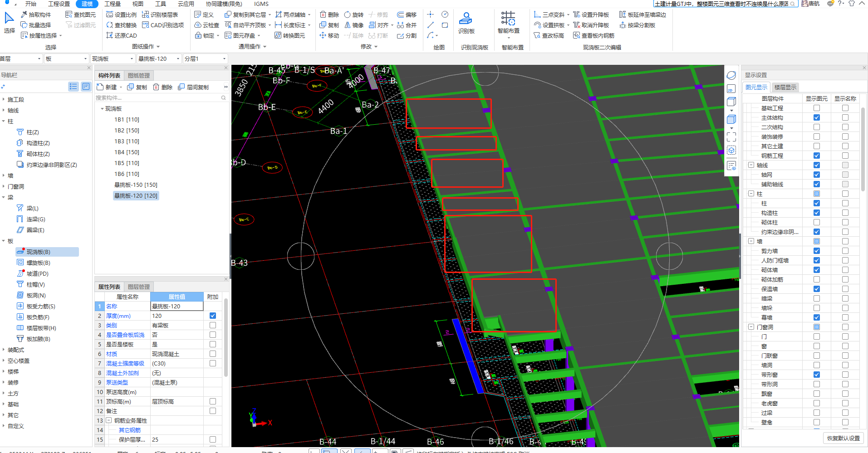Open the 板 component type dropdown
This screenshot has height=453, width=868.
(x=66, y=58)
